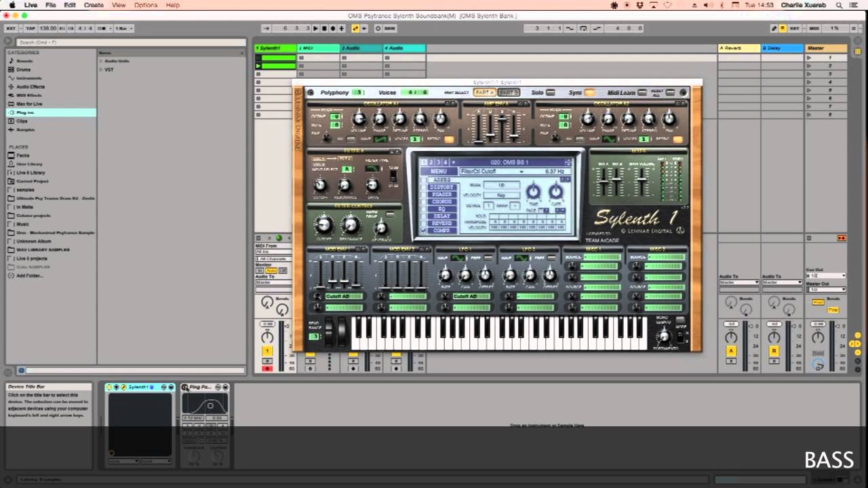This screenshot has height=488, width=868.
Task: Select PART A in Sylenth1
Action: tap(484, 92)
